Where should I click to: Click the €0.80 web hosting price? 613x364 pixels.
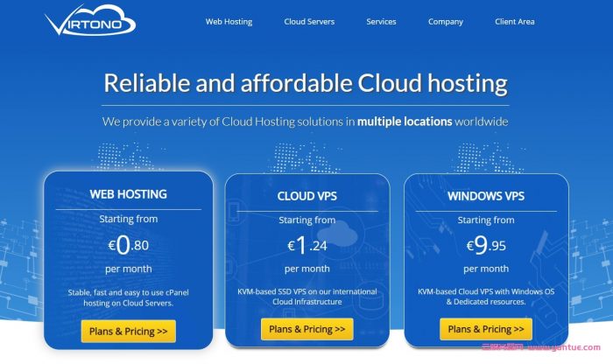click(128, 245)
